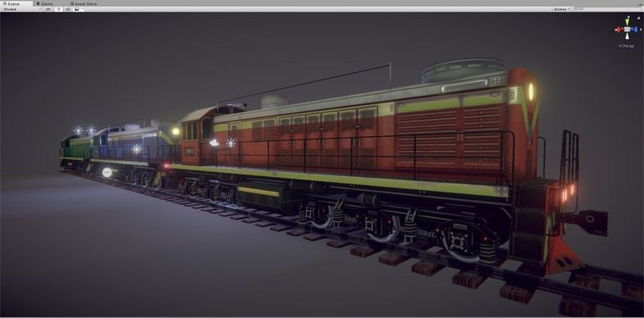Toggle scene effects image icon
The image size is (644, 318).
click(76, 9)
